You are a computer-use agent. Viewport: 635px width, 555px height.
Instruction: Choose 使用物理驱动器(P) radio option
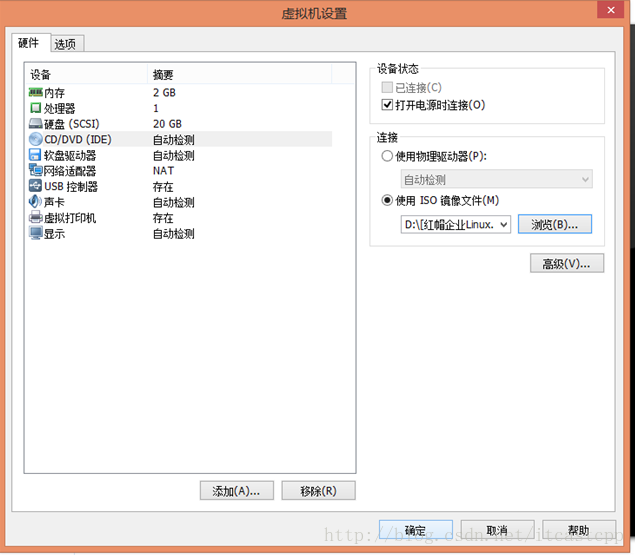click(387, 156)
